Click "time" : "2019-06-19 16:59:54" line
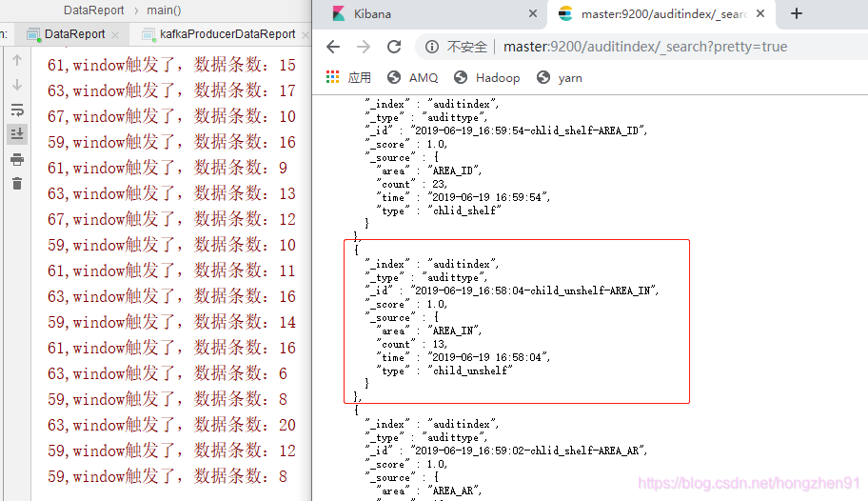 464,197
